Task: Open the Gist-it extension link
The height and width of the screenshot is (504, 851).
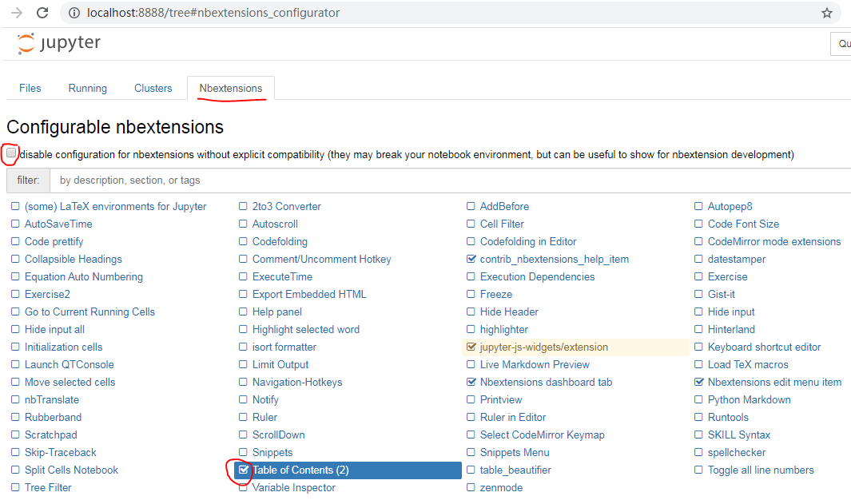Action: pyautogui.click(x=722, y=294)
